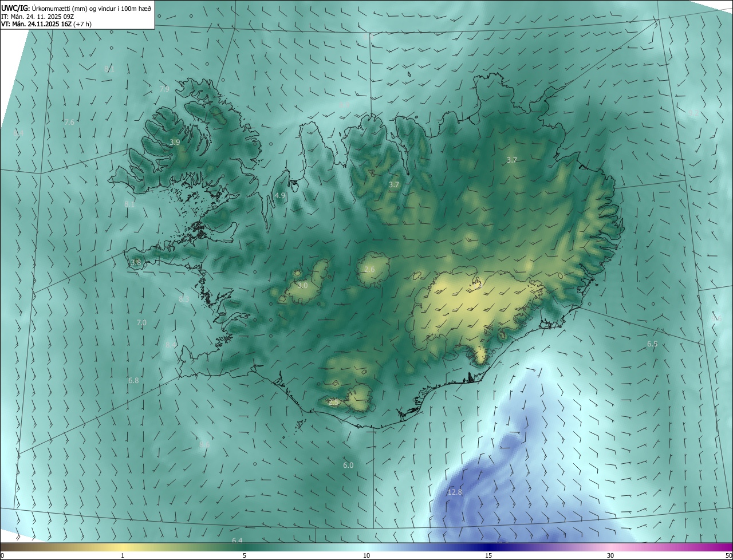This screenshot has width=733, height=560.
Task: Click the 3.0 value on Langjökull glacier
Action: (x=303, y=285)
